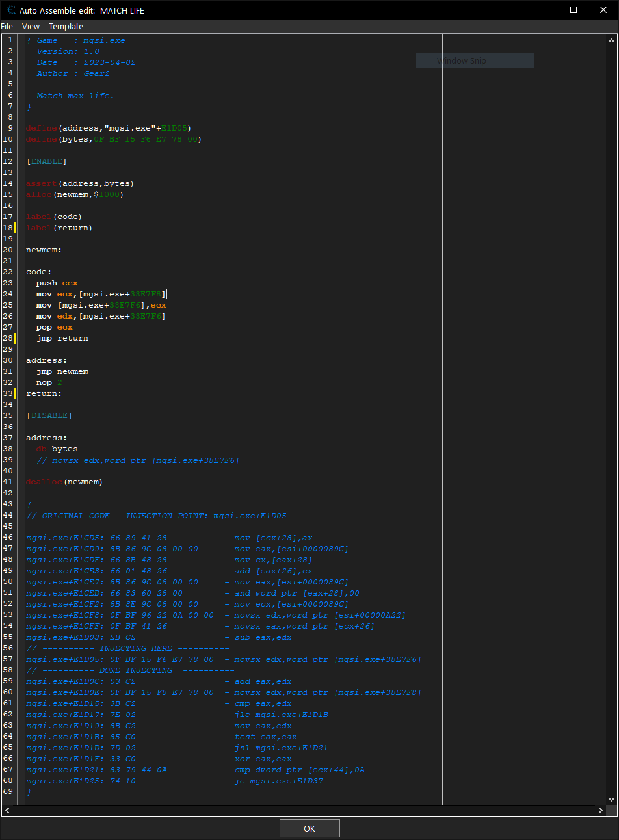
Task: Click the vertical scrollbar down arrow
Action: pyautogui.click(x=611, y=800)
